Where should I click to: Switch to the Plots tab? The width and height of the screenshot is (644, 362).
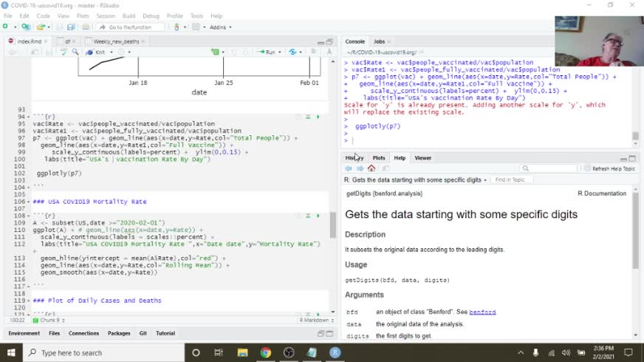[x=379, y=158]
